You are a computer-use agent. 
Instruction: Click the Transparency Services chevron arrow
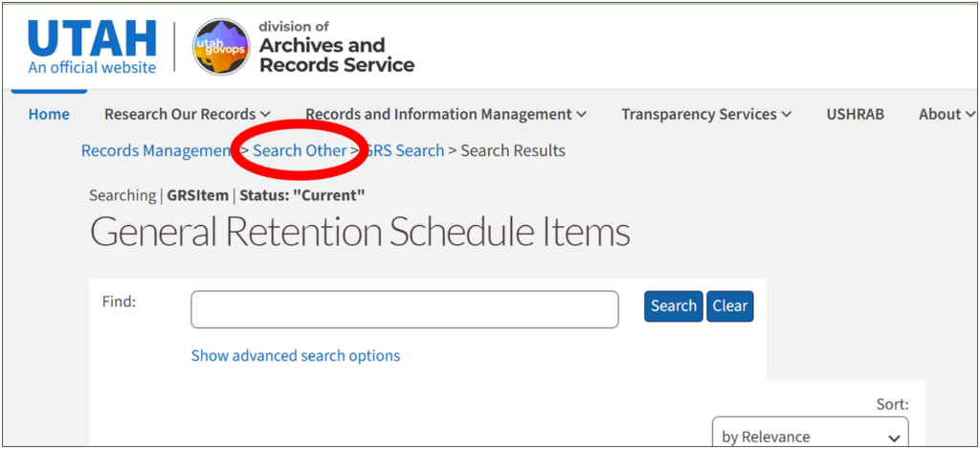787,115
